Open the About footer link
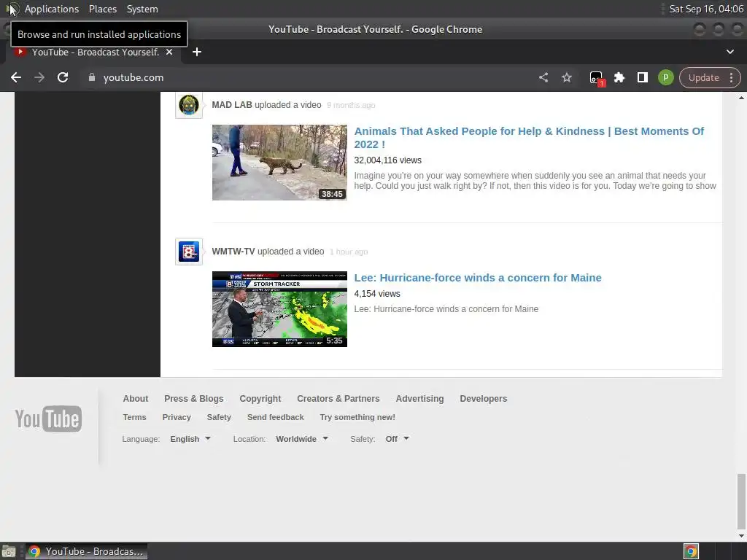 click(x=135, y=399)
